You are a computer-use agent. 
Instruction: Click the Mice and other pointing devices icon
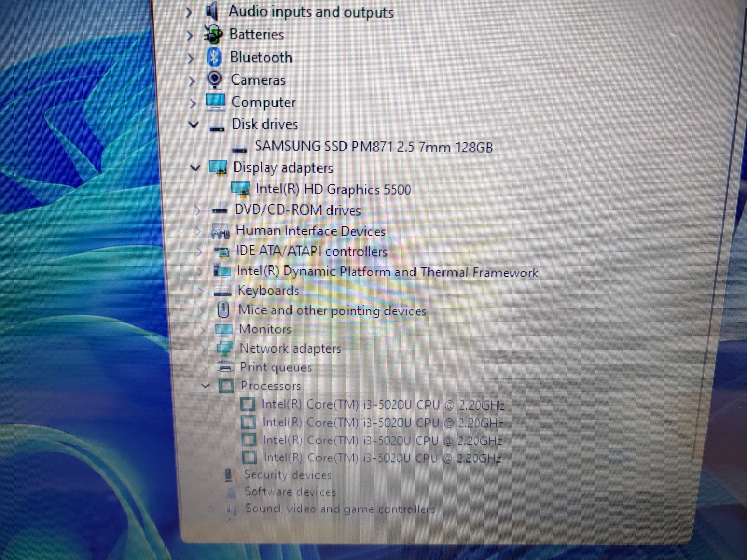coord(223,310)
